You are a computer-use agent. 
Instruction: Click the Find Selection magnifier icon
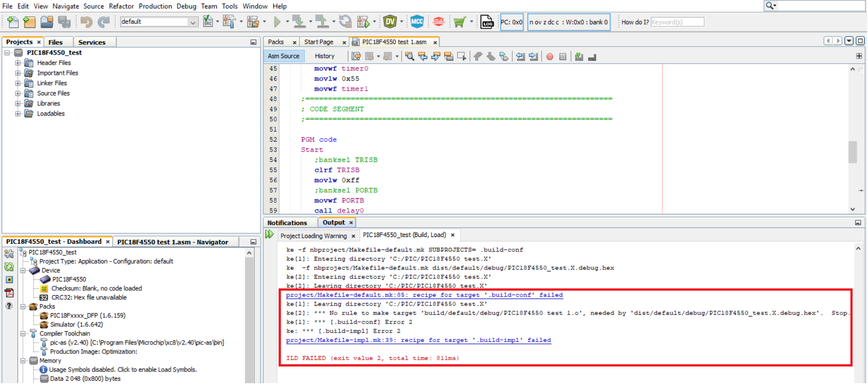point(410,56)
